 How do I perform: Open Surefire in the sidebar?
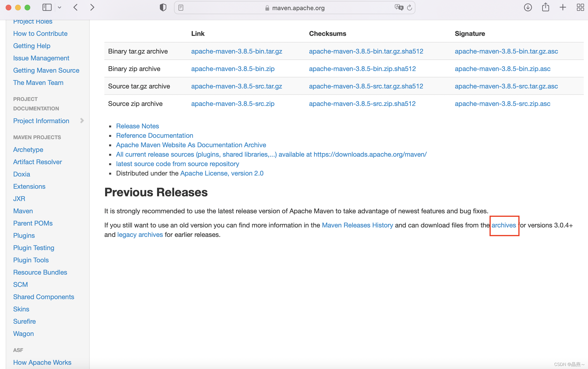[24, 321]
